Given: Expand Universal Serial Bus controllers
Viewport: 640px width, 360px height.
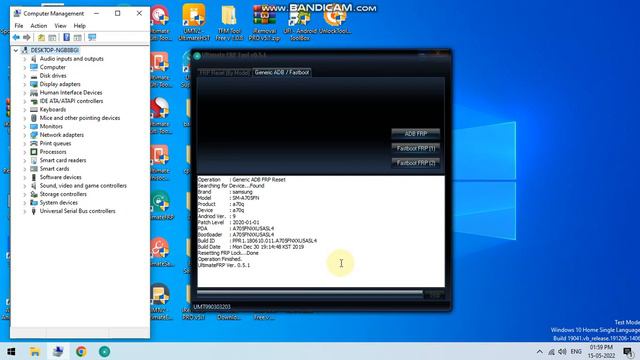Looking at the screenshot, I should click(x=25, y=211).
